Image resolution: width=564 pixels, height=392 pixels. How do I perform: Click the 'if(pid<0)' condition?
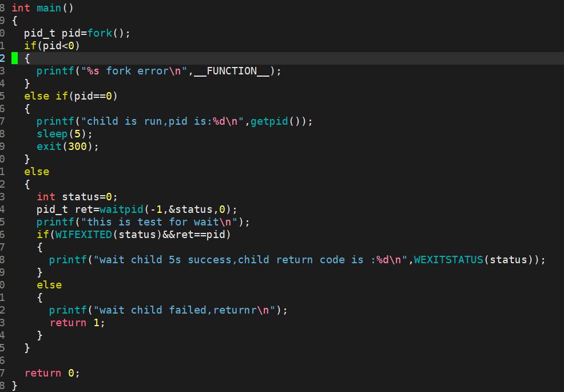click(x=52, y=46)
